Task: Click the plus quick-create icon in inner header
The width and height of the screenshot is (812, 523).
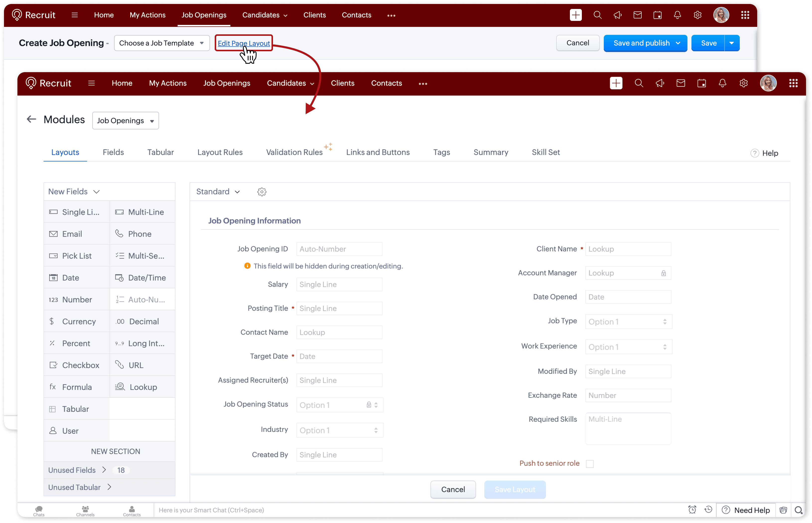Action: click(x=616, y=84)
